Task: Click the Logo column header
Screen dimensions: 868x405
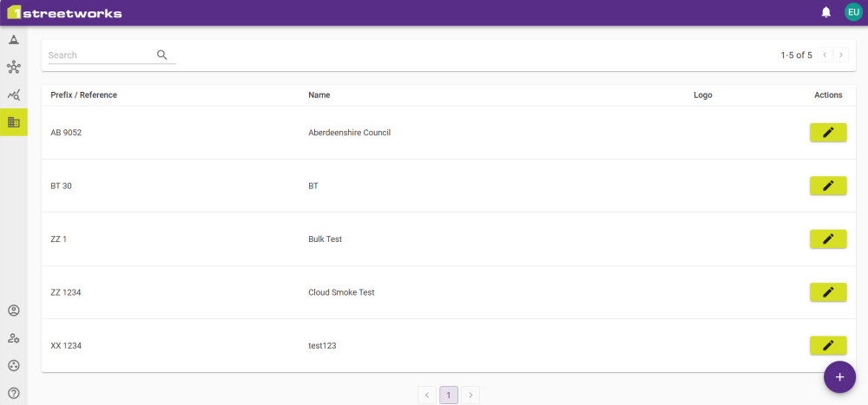Action: point(703,95)
